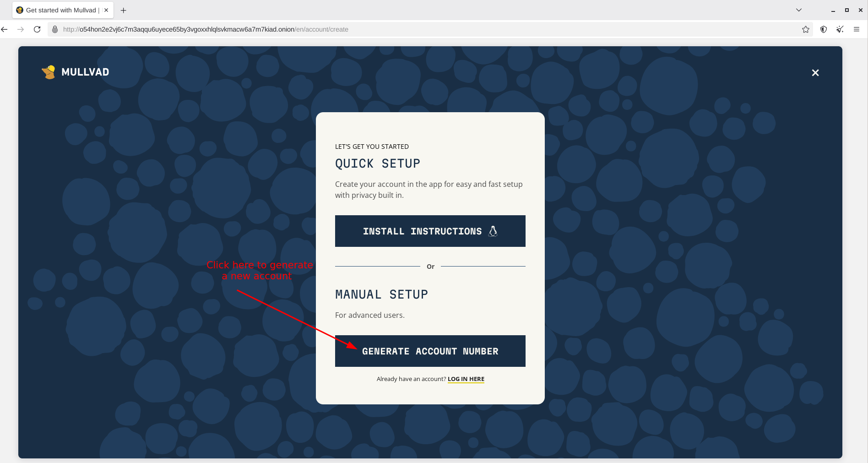Open Install Instructions for quick setup
Viewport: 868px width, 463px height.
point(430,231)
